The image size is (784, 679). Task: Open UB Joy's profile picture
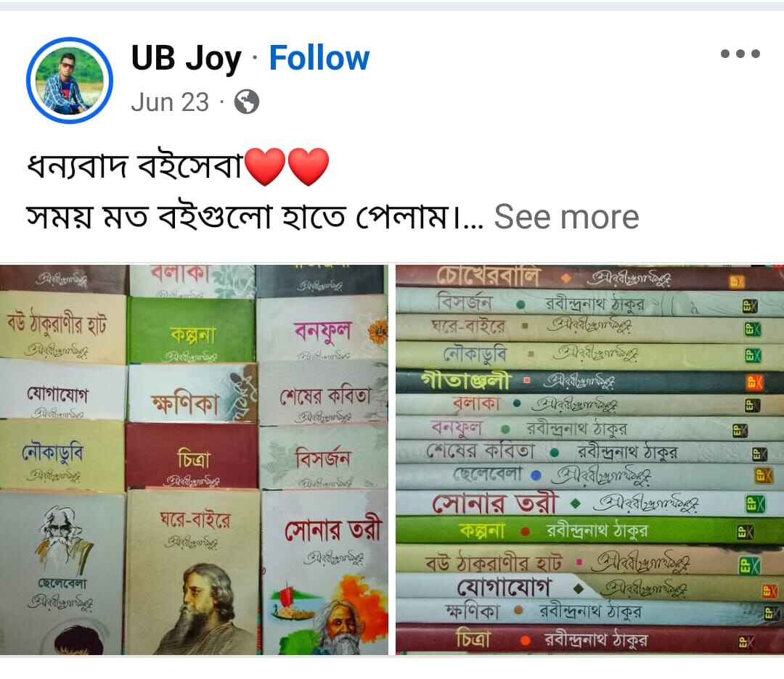[70, 80]
